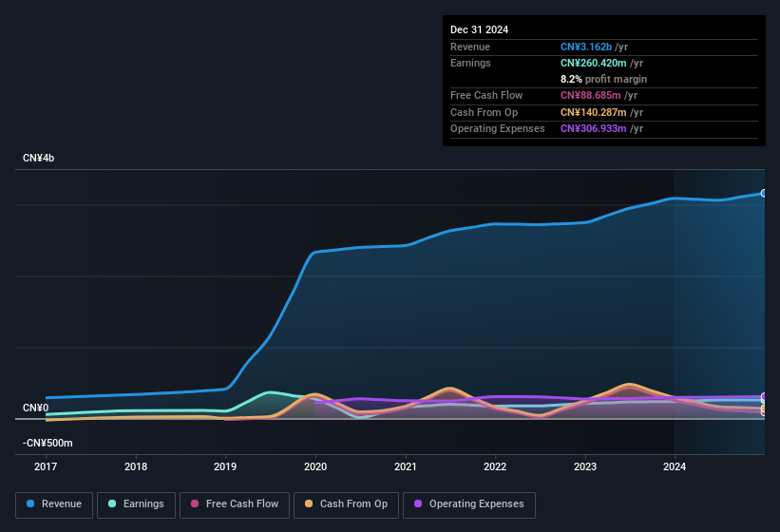Click the CN¥88.685m free cash flow value
Viewport: 780px width, 532px height.
pyautogui.click(x=591, y=95)
